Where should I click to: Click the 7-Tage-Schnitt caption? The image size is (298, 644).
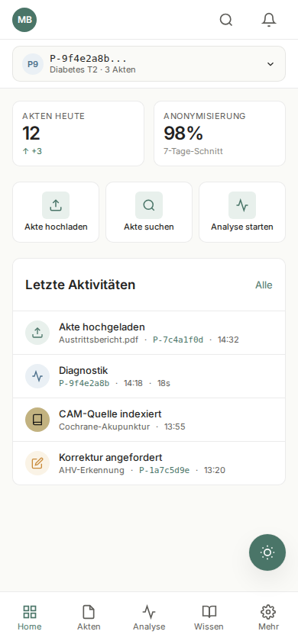point(193,151)
